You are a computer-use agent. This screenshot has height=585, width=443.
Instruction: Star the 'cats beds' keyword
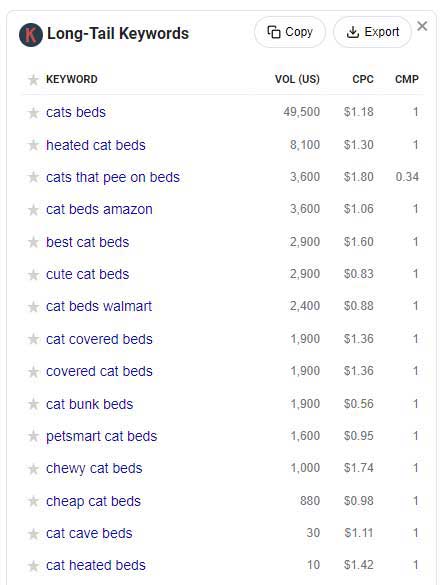point(34,112)
